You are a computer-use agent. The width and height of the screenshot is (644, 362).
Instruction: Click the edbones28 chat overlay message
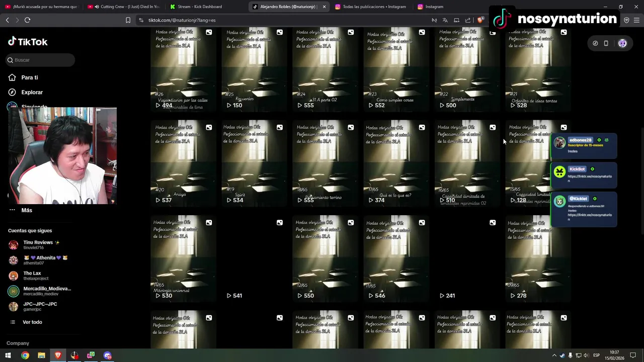(584, 146)
